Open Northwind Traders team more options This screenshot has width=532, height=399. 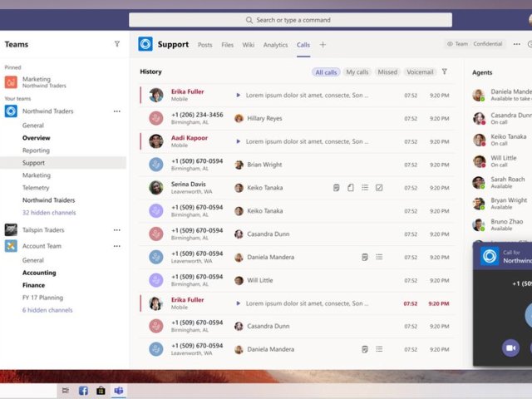117,111
